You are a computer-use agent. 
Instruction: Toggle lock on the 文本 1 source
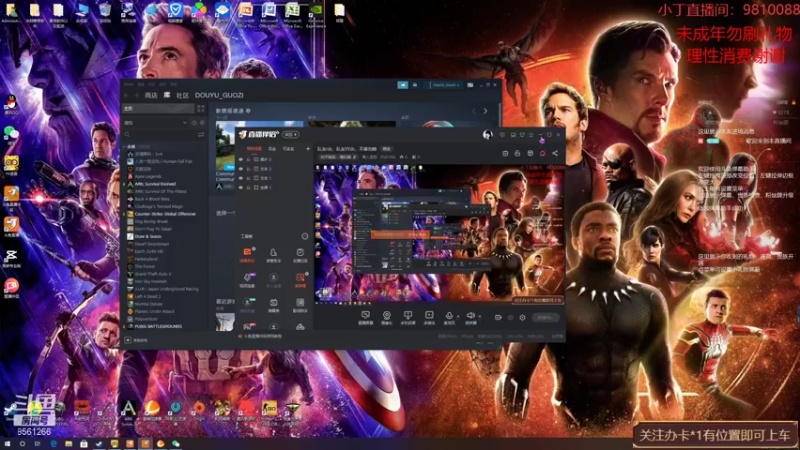pyautogui.click(x=248, y=178)
